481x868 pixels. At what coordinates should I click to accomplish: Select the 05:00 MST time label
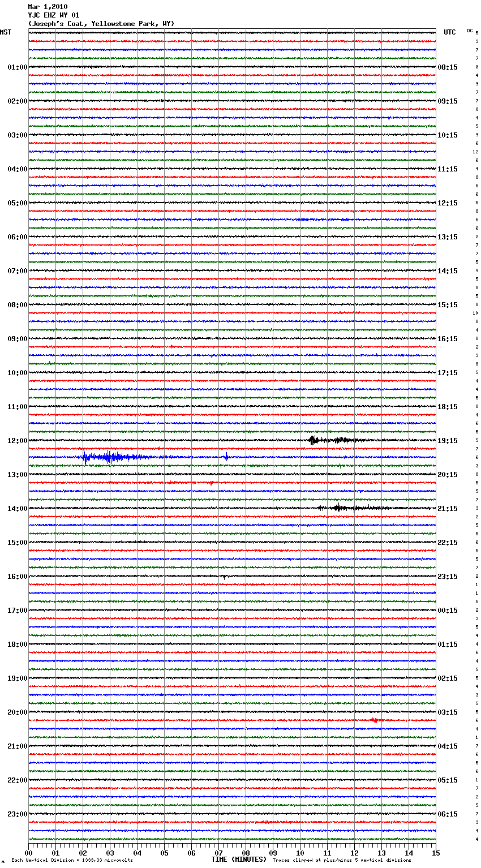pos(18,203)
